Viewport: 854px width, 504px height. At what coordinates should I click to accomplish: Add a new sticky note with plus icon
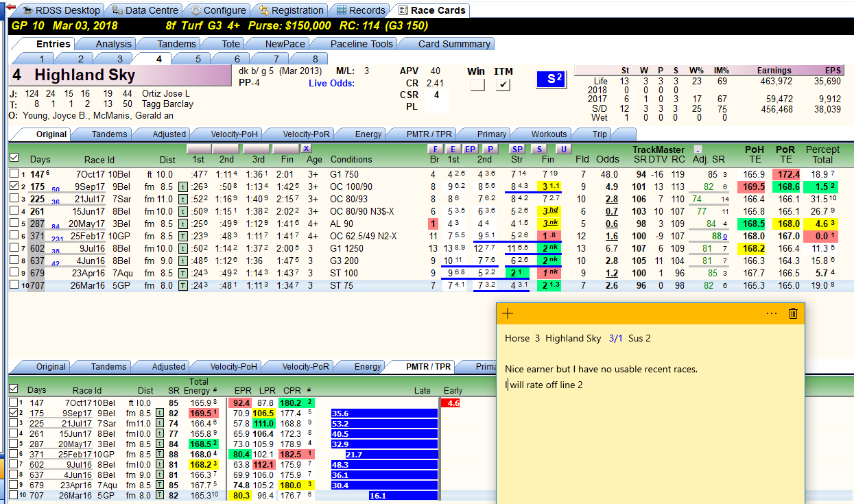(508, 313)
